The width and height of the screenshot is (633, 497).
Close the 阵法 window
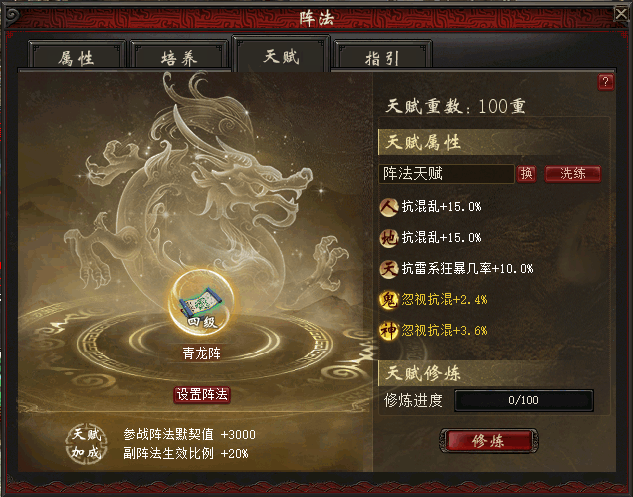[x=622, y=14]
